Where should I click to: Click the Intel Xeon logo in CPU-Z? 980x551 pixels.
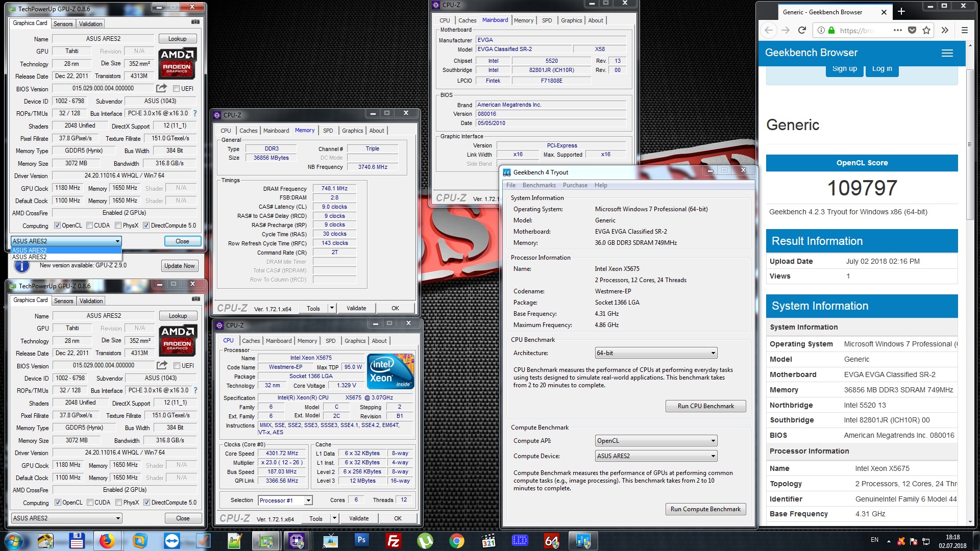click(390, 372)
